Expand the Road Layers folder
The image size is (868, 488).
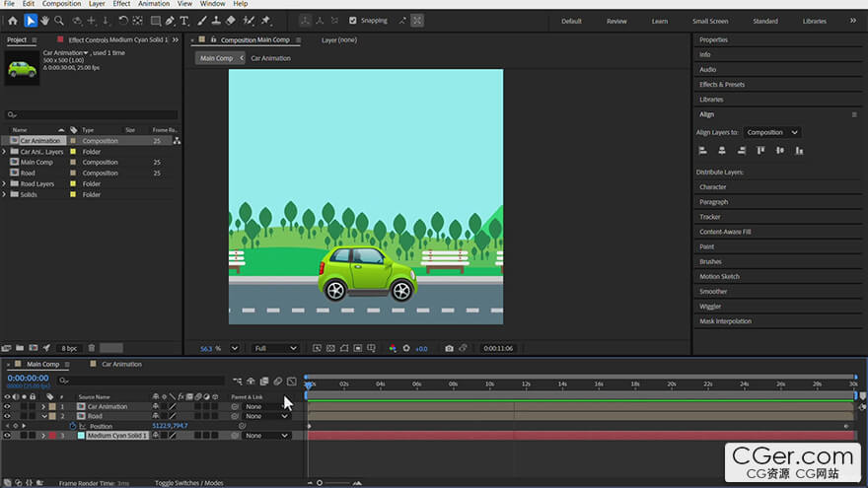pyautogui.click(x=4, y=183)
